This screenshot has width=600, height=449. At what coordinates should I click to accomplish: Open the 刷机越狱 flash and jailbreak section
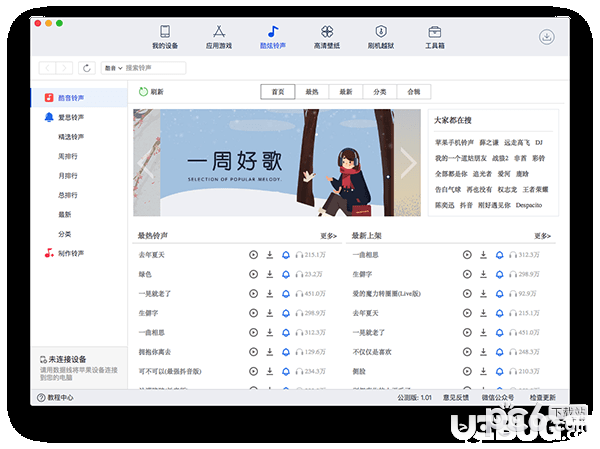coord(381,37)
